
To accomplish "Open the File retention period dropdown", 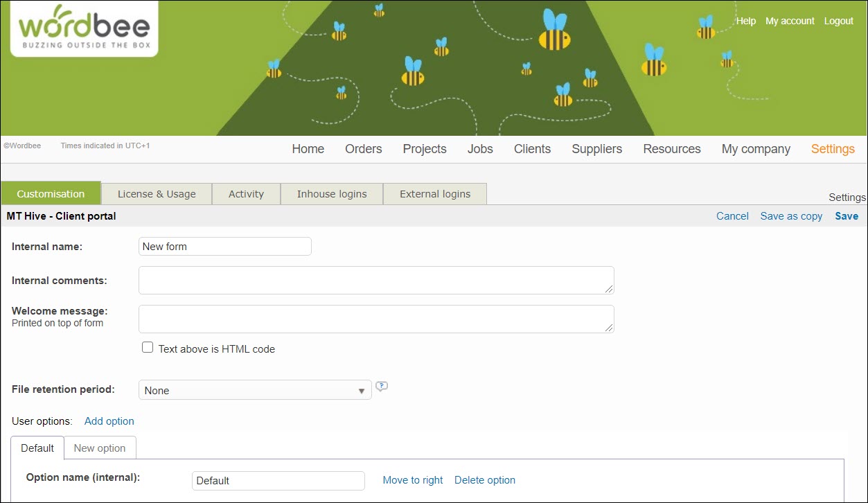I will click(x=255, y=390).
